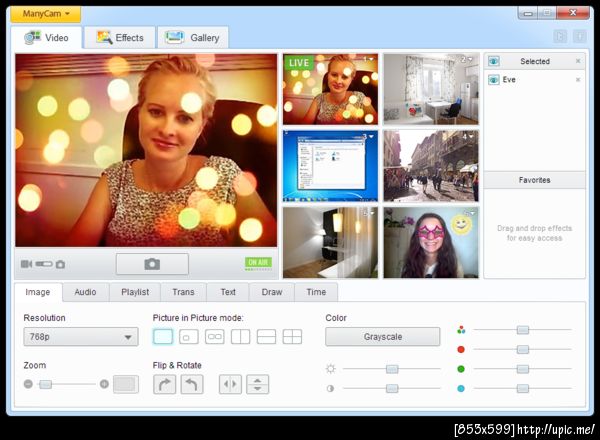Select top-bottom split picture mode
The height and width of the screenshot is (440, 600).
[266, 337]
